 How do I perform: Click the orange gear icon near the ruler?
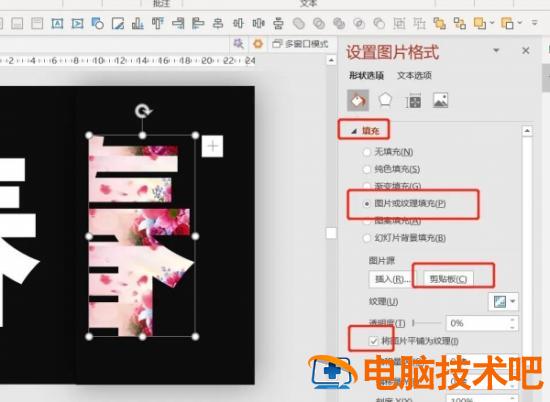[258, 44]
